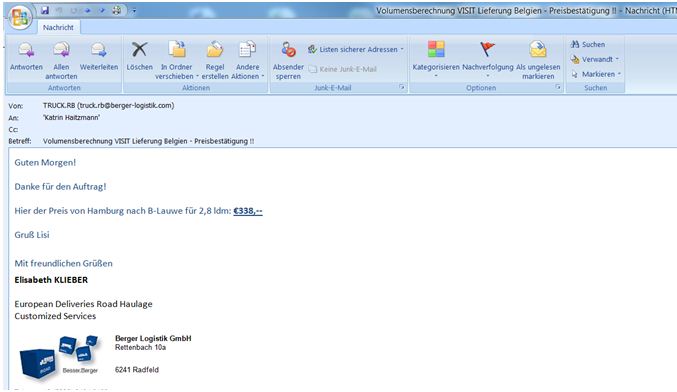This screenshot has height=392, width=677.
Task: Go to next item with second blue arrow
Action: (102, 10)
